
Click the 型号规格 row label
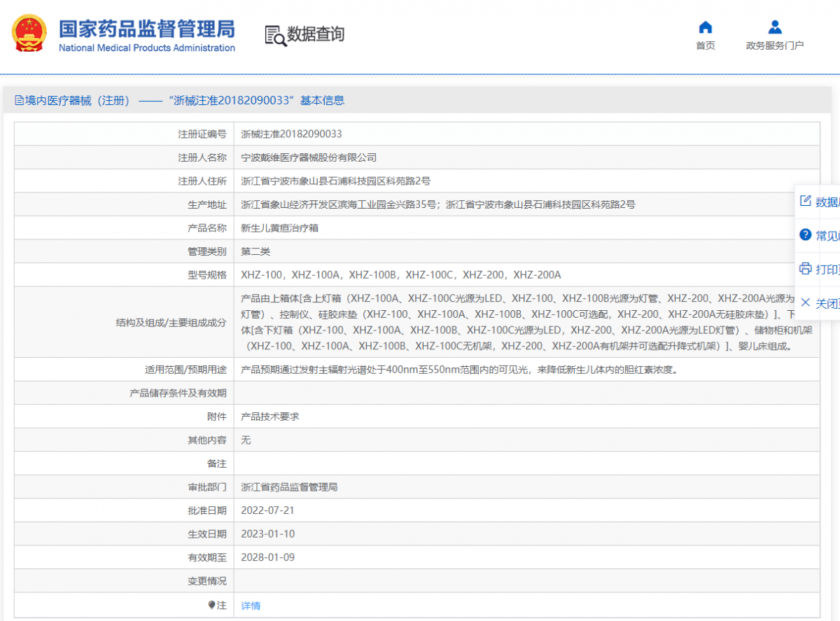pyautogui.click(x=207, y=274)
